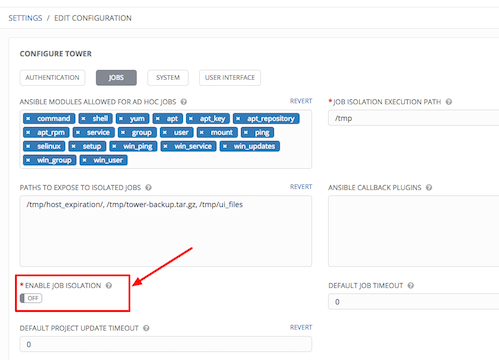Viewport: 499px width, 360px height.
Task: Open the System tab
Action: tap(168, 78)
